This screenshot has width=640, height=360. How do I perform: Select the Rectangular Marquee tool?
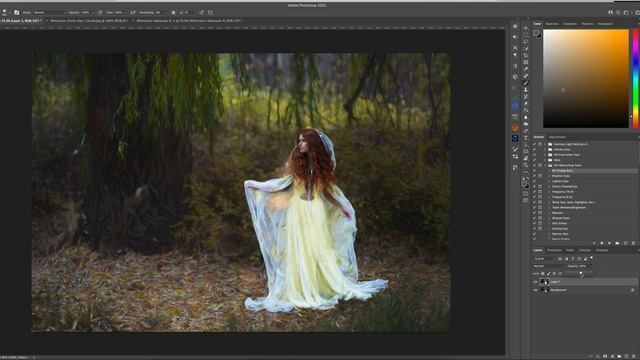(525, 35)
